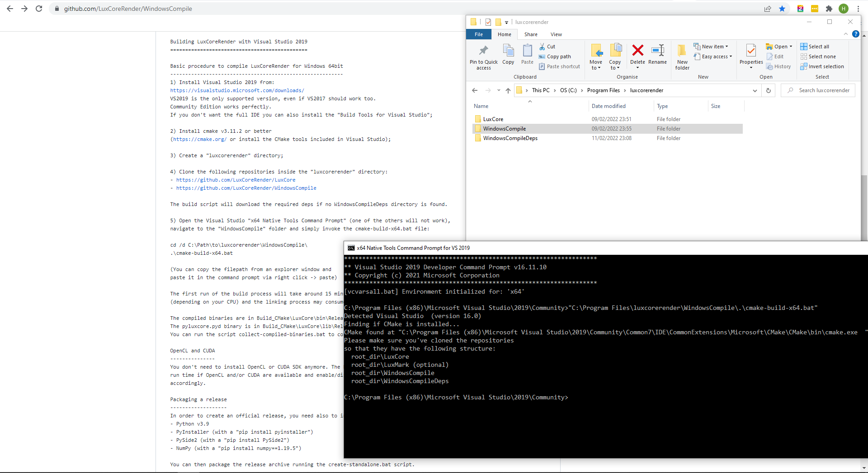Open the Share ribbon tab
The height and width of the screenshot is (473, 868).
click(531, 34)
